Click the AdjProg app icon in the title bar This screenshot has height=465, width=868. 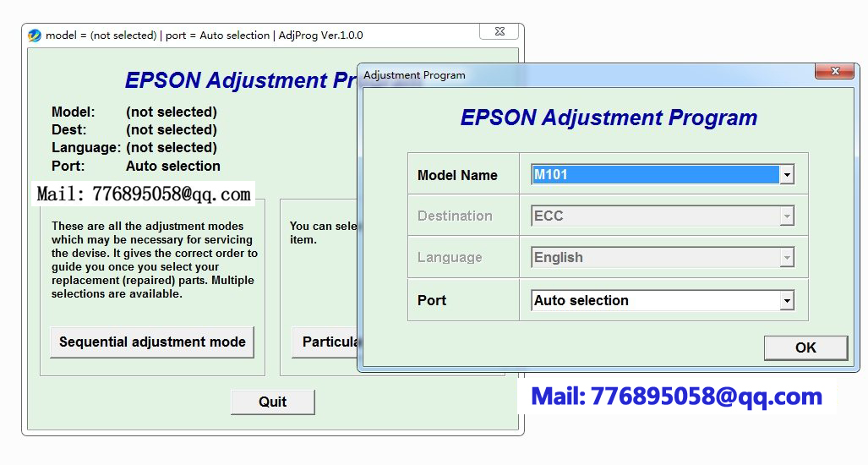[x=35, y=36]
